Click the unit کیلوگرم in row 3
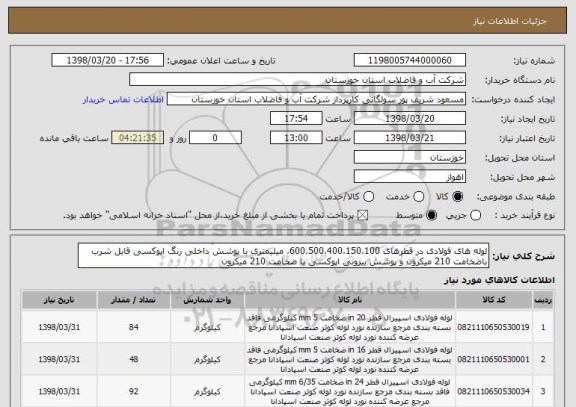Image resolution: width=576 pixels, height=407 pixels. tap(207, 392)
